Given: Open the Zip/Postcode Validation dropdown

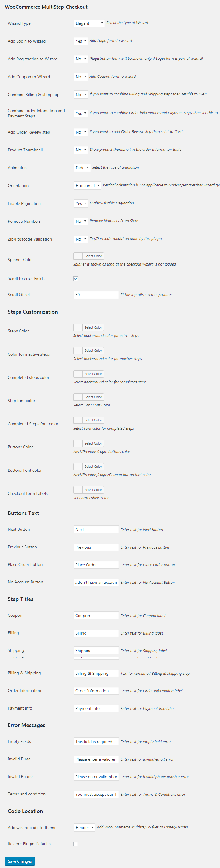Looking at the screenshot, I should point(81,239).
